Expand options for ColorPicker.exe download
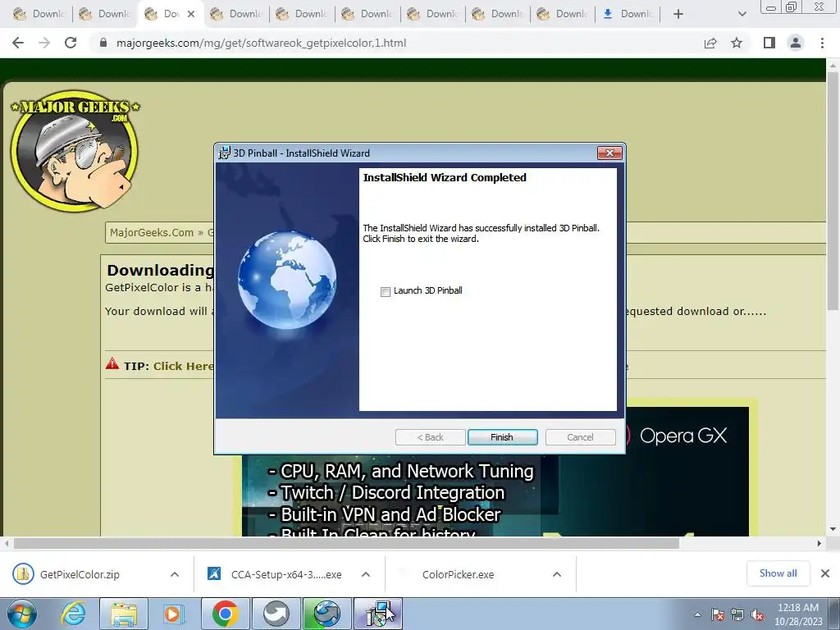This screenshot has width=840, height=630. [557, 574]
